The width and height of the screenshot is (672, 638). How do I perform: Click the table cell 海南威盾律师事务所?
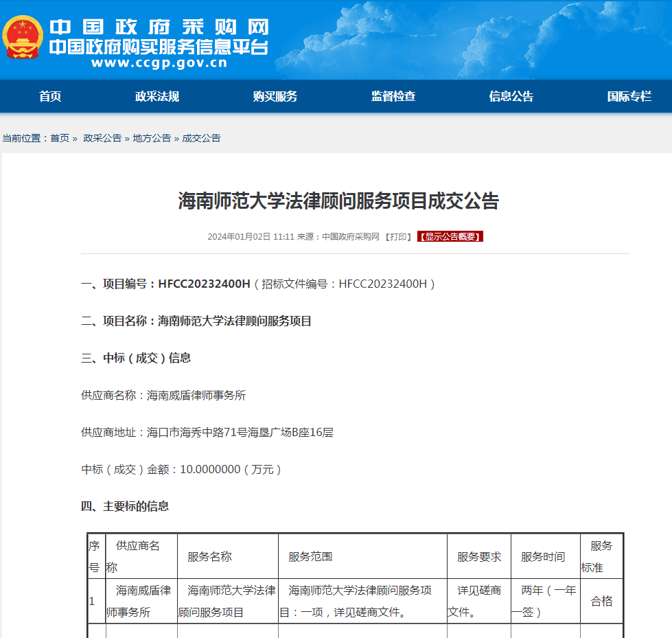point(141,601)
